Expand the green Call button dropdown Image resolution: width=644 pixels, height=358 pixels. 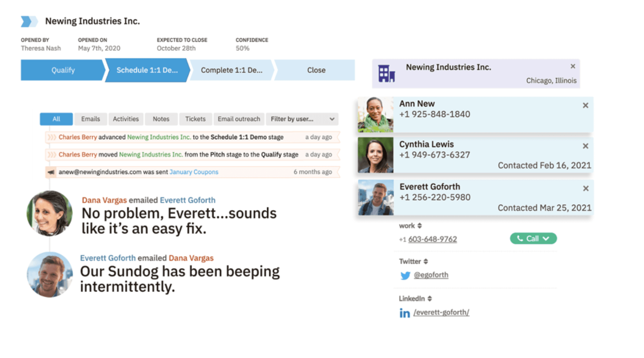click(x=546, y=239)
